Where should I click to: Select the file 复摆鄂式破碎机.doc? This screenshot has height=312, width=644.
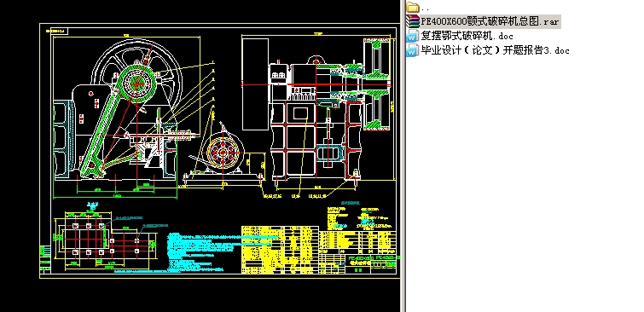[x=467, y=36]
